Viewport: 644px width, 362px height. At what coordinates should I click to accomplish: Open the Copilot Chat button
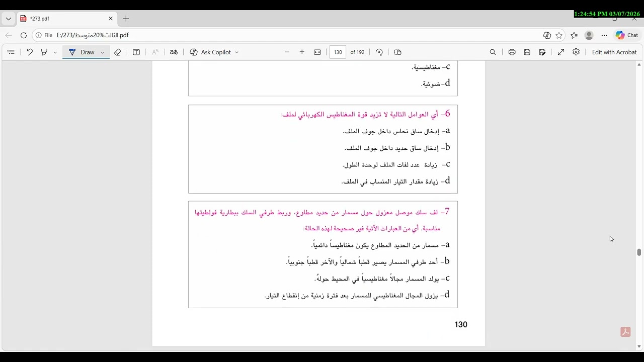[627, 35]
